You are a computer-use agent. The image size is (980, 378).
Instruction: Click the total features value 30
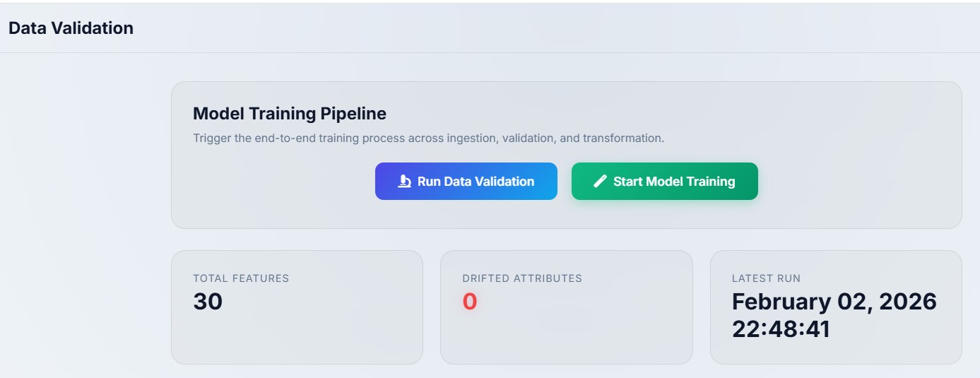click(x=208, y=302)
